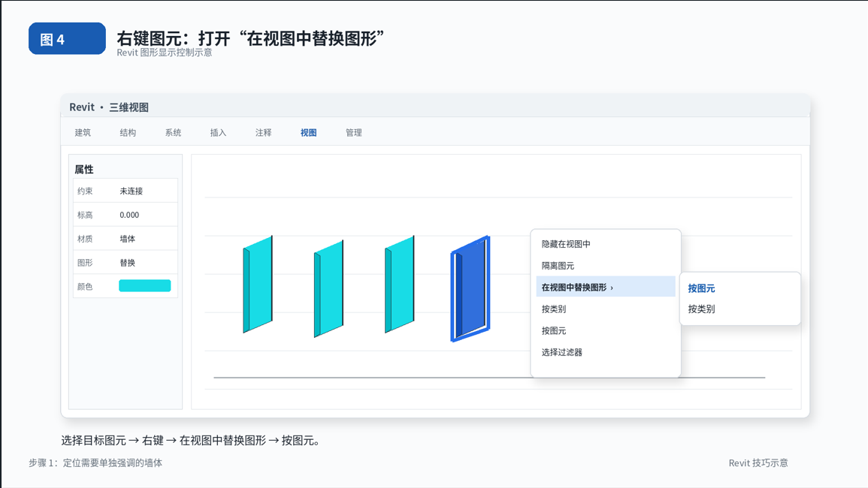
Task: Click the 材质 value 墙体
Action: (127, 239)
